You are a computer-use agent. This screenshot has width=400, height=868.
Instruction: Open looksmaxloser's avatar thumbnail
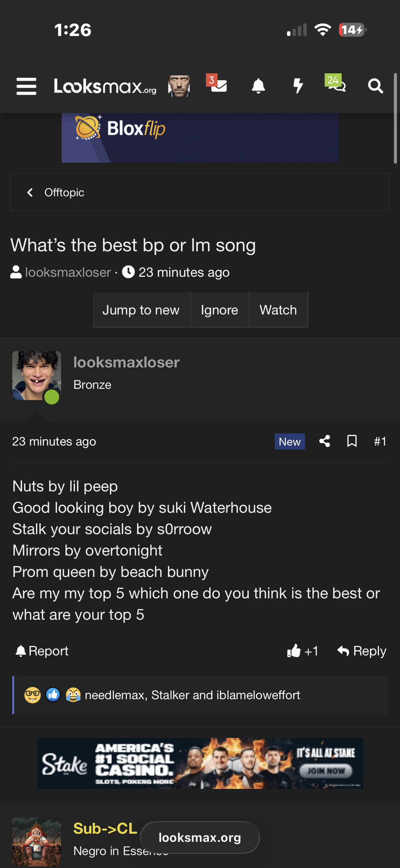tap(37, 376)
